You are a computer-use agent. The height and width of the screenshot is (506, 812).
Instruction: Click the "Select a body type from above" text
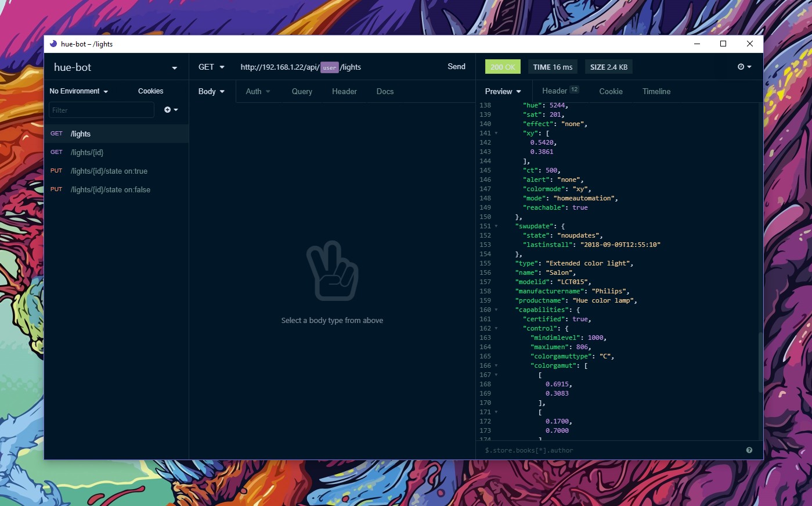(x=332, y=320)
